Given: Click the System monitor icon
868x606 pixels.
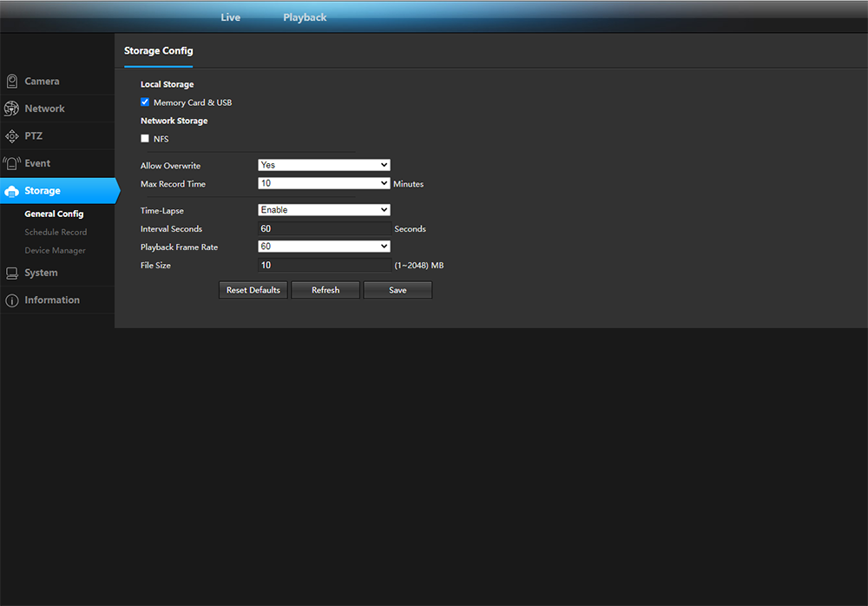Looking at the screenshot, I should coord(12,273).
